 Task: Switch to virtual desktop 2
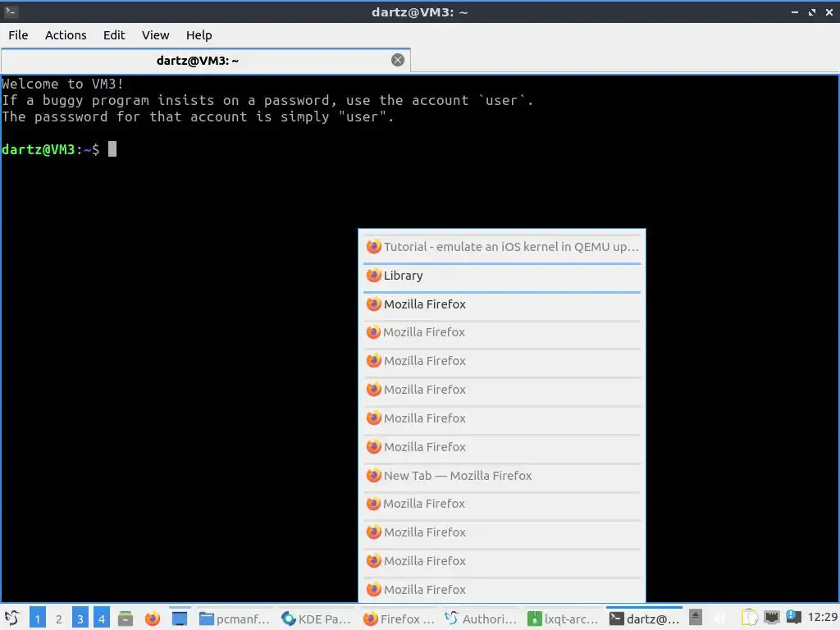coord(59,619)
